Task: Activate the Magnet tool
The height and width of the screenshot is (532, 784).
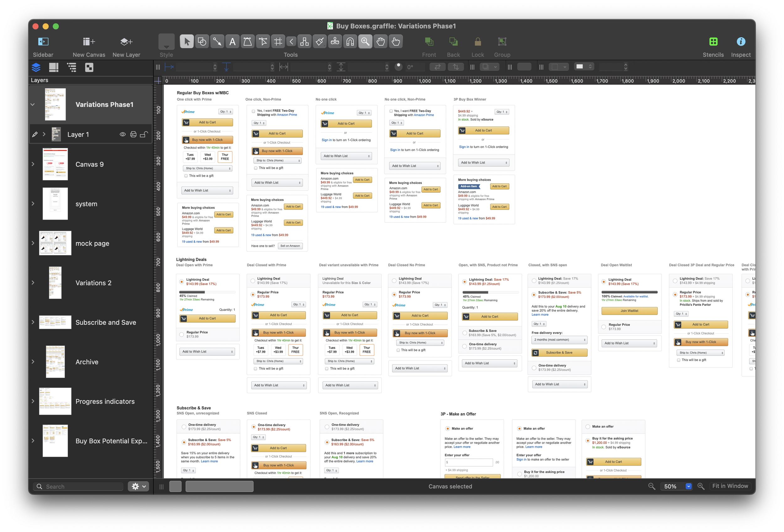Action: (350, 42)
